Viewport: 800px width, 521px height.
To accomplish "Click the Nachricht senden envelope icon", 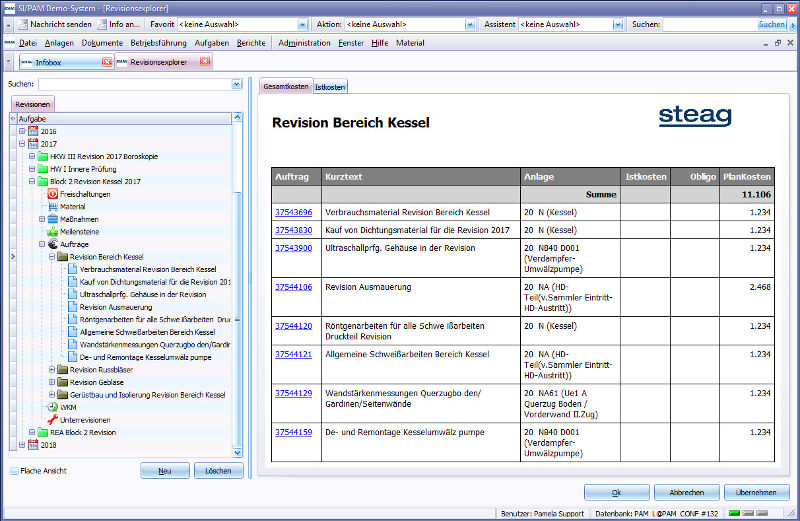I will tap(23, 24).
